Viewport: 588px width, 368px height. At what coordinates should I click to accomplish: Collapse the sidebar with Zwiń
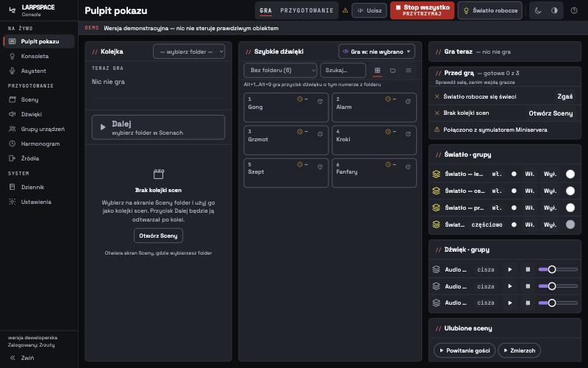(x=22, y=358)
